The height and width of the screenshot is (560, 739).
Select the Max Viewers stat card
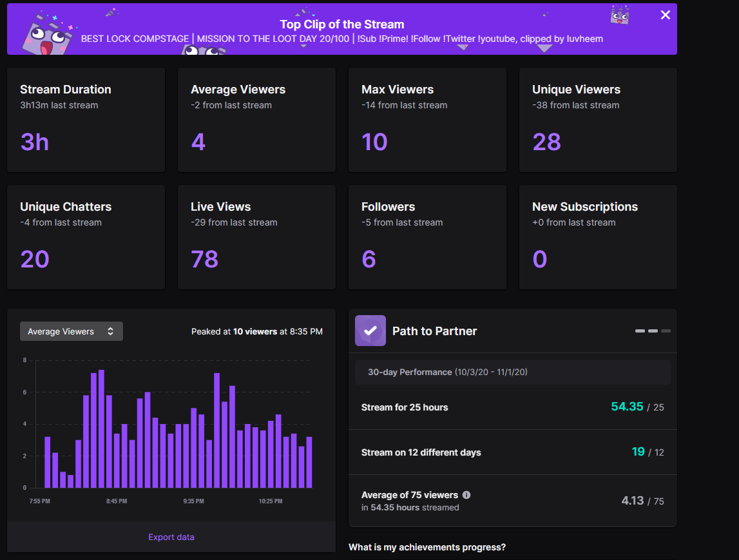[x=427, y=120]
